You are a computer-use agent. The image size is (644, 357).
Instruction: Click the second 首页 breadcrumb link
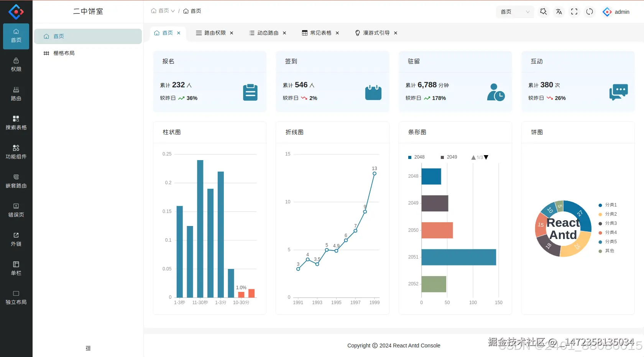(x=192, y=11)
